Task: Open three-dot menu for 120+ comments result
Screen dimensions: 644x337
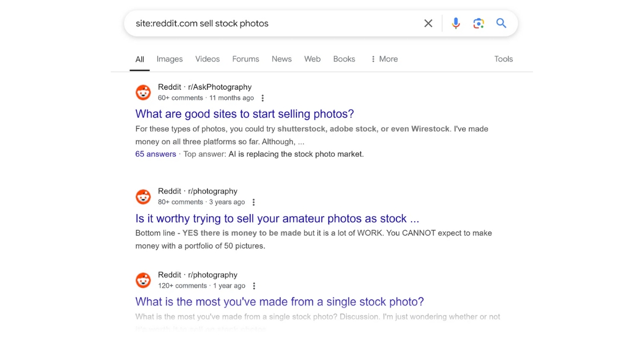Action: [x=254, y=286]
